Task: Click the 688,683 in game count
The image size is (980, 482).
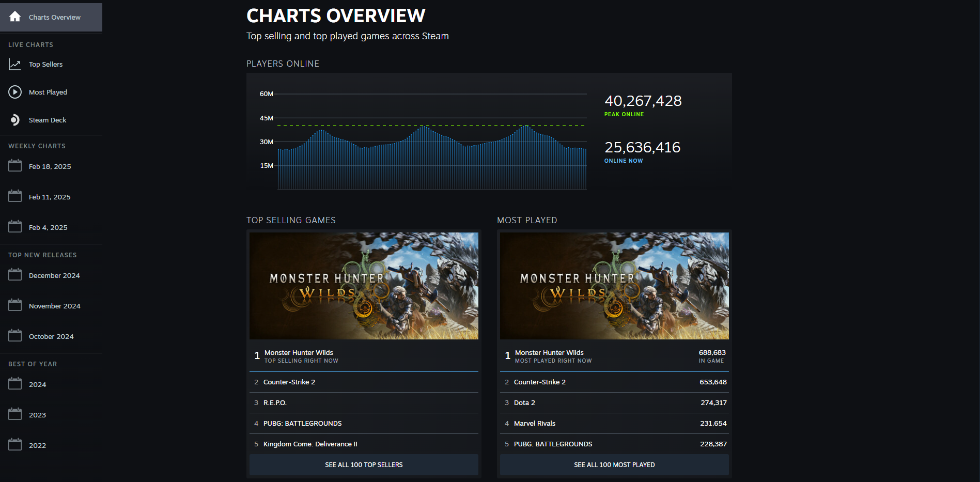Action: (712, 352)
